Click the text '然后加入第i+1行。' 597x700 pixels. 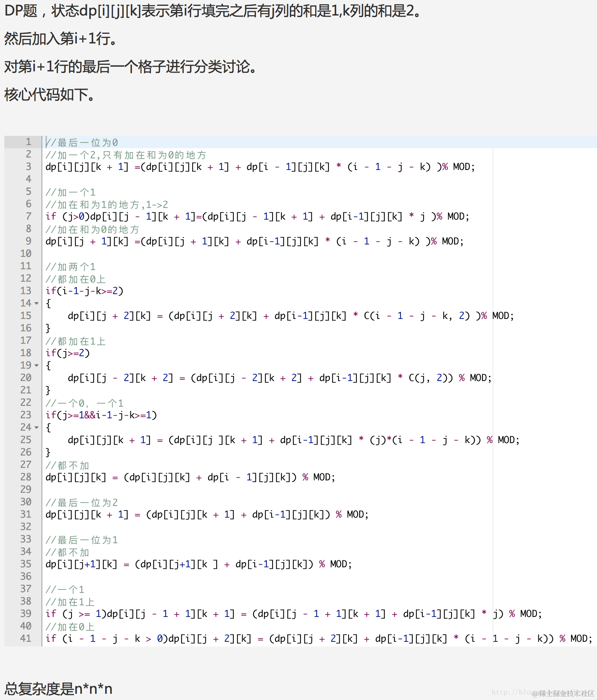tap(60, 39)
